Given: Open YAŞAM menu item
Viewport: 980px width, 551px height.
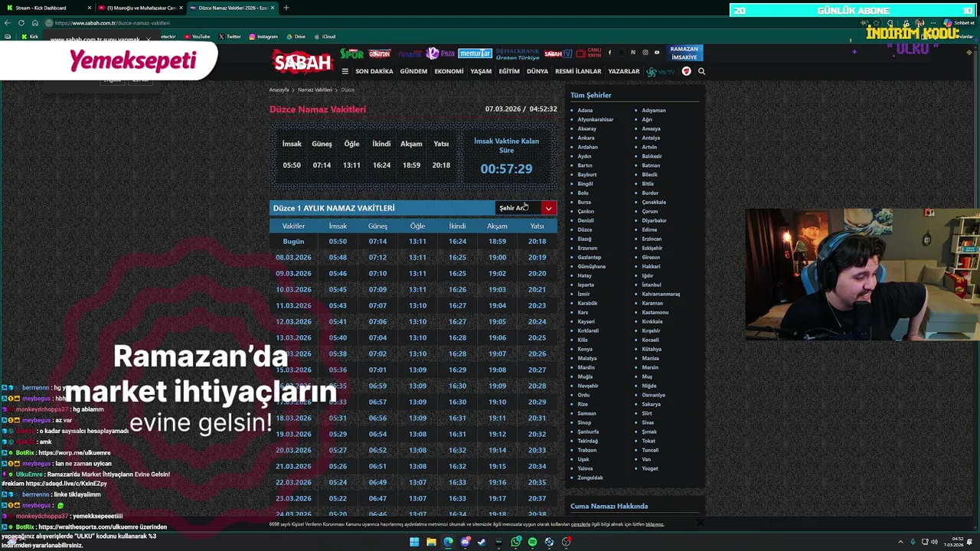Looking at the screenshot, I should pyautogui.click(x=481, y=71).
